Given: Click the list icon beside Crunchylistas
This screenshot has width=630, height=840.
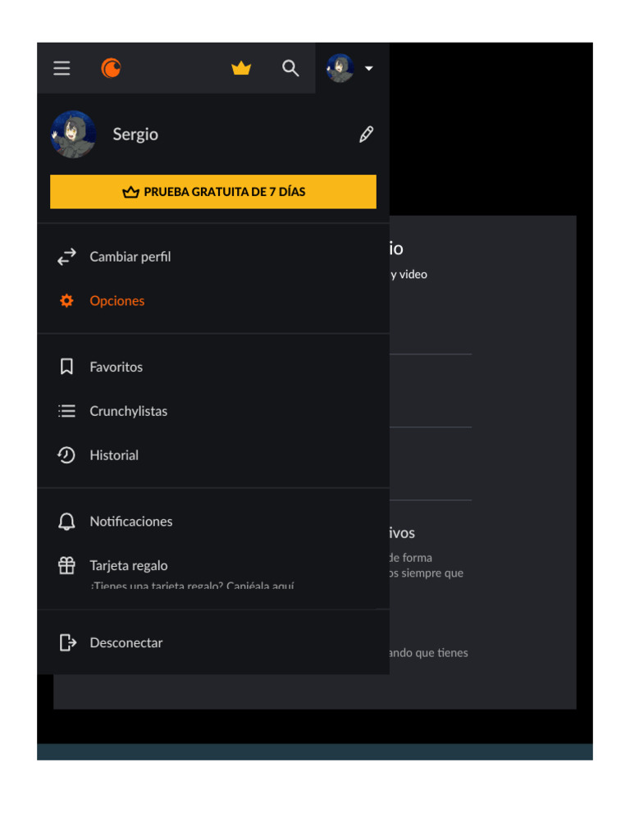Looking at the screenshot, I should click(x=66, y=411).
